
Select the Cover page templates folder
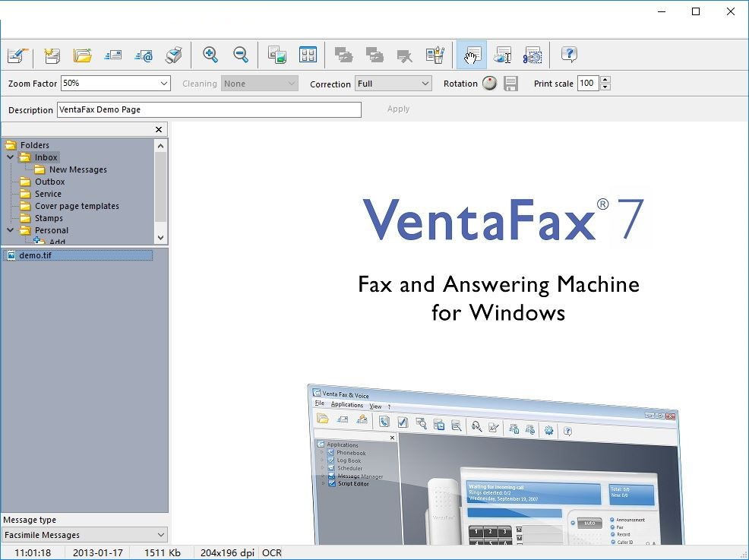[x=76, y=206]
